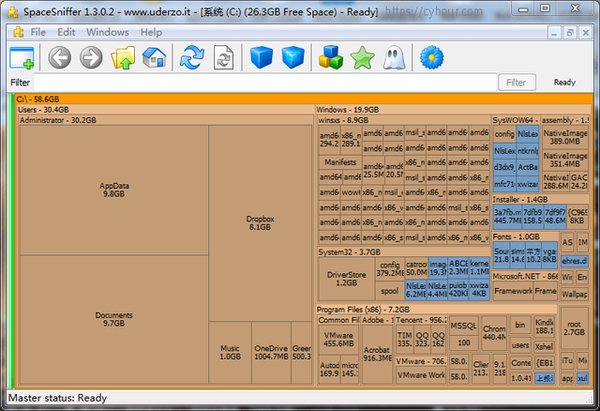Image resolution: width=600 pixels, height=411 pixels.
Task: Click the Less Detail blue cube icon
Action: tap(262, 57)
